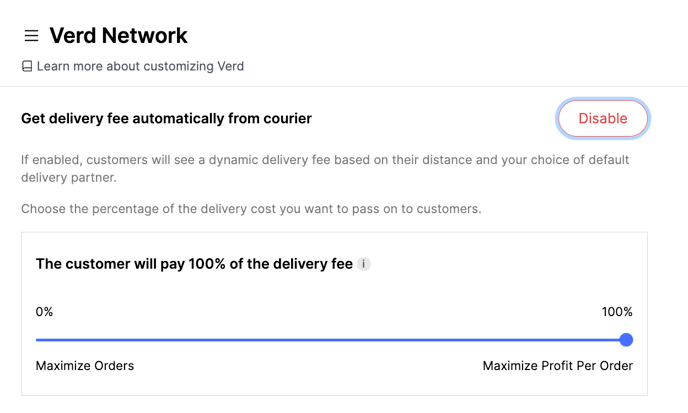688x413 pixels.
Task: Open Learn more about customizing Verd link
Action: tap(140, 66)
